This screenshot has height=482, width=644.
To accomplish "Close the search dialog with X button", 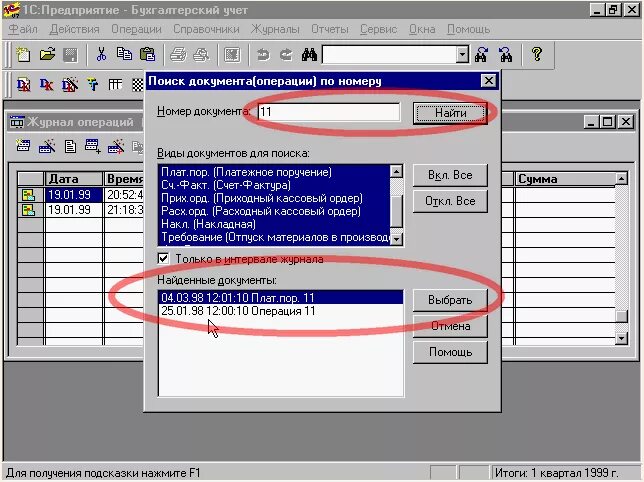I will (488, 80).
